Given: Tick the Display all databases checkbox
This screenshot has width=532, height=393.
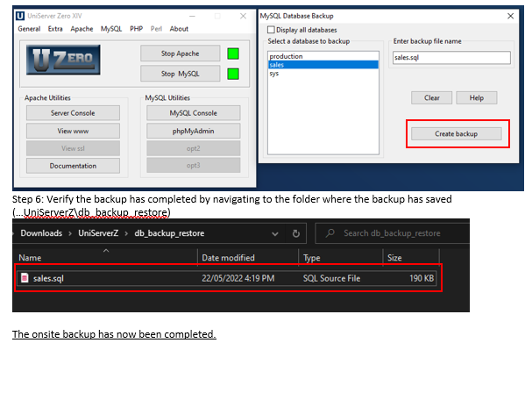Looking at the screenshot, I should [x=271, y=30].
